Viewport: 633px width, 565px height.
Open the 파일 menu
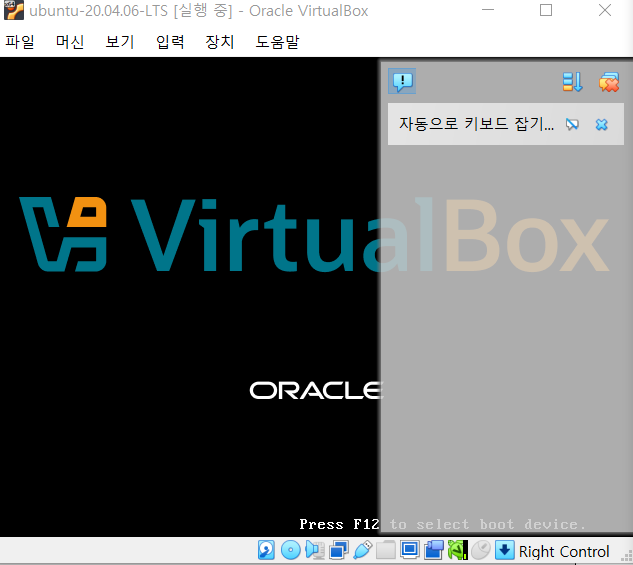[20, 42]
